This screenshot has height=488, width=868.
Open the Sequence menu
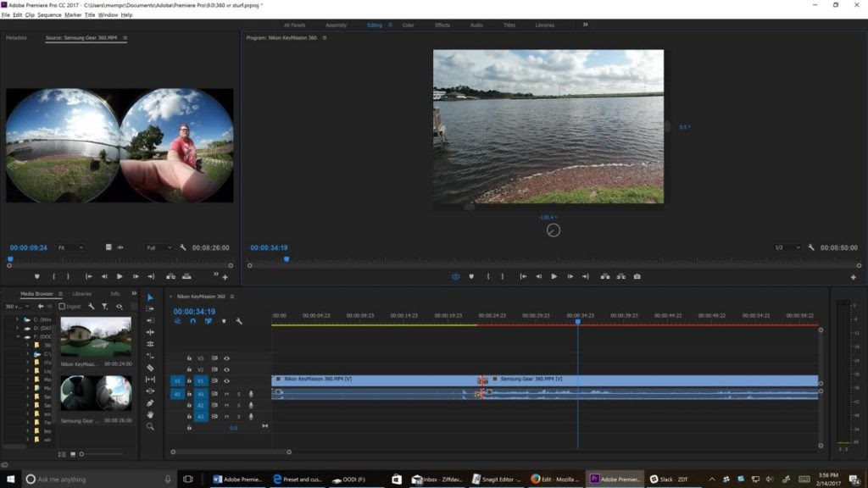(49, 15)
